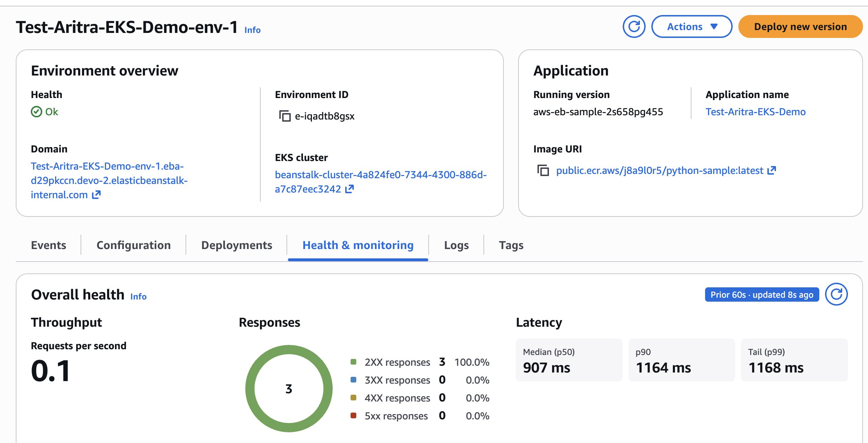
Task: Switch to the Configuration tab
Action: click(134, 245)
